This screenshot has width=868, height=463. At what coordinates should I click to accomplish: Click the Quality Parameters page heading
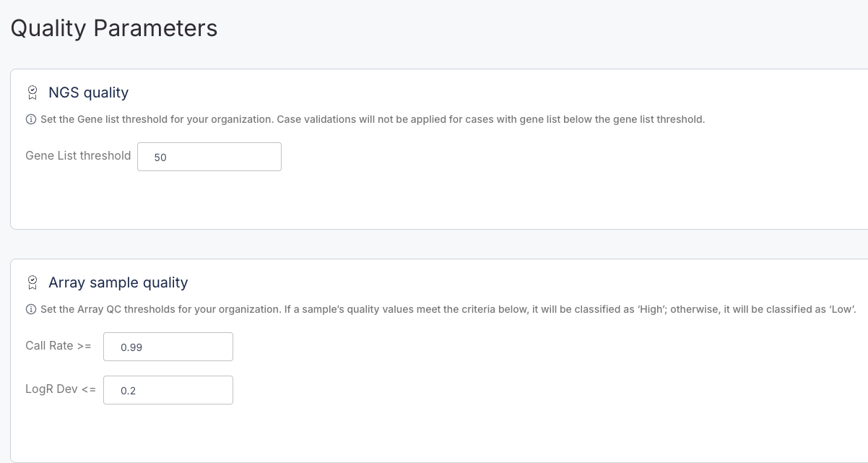tap(114, 28)
